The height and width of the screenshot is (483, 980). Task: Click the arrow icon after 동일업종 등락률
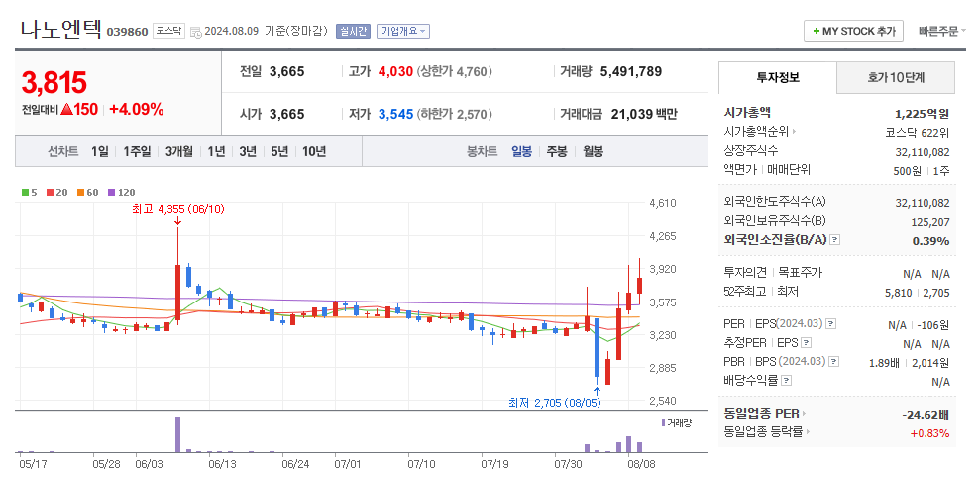[809, 431]
